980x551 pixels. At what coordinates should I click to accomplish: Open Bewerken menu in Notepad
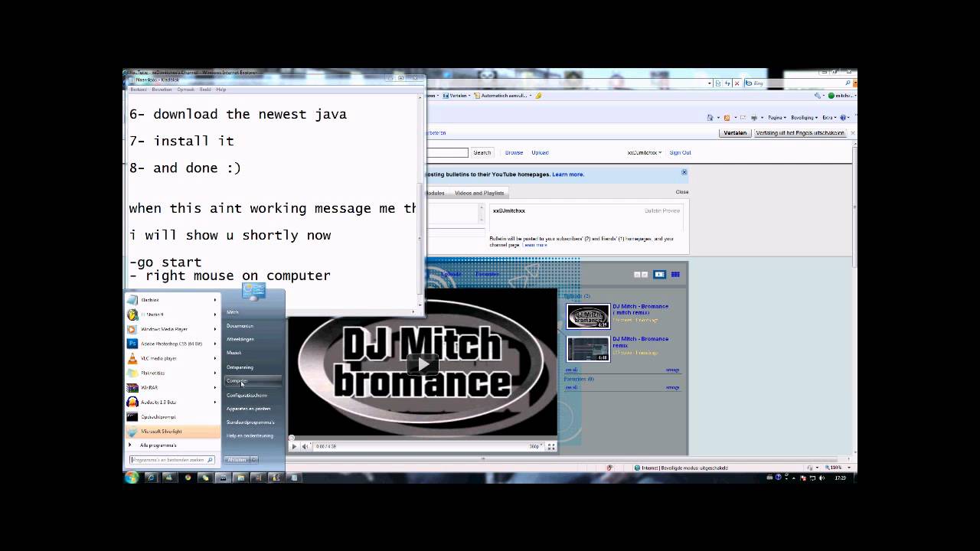point(162,90)
